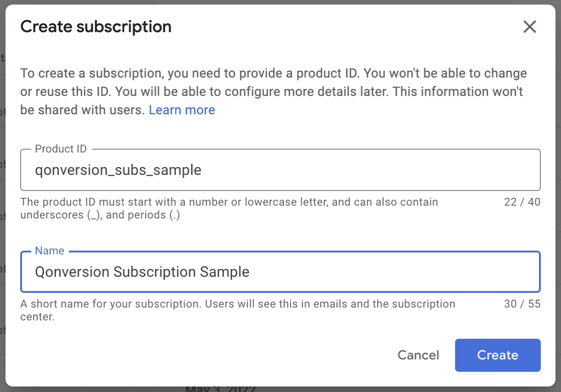
Task: Open the Learn more link
Action: click(182, 110)
